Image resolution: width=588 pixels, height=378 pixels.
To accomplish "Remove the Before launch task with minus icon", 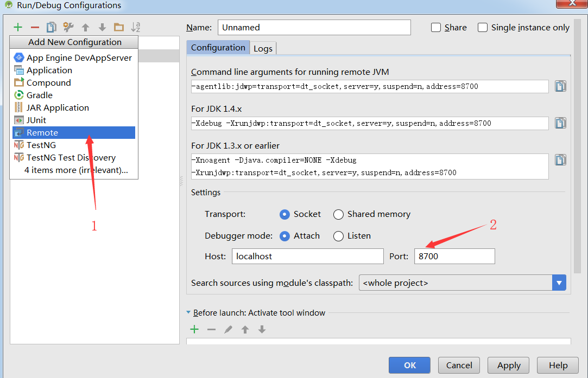I will 211,330.
